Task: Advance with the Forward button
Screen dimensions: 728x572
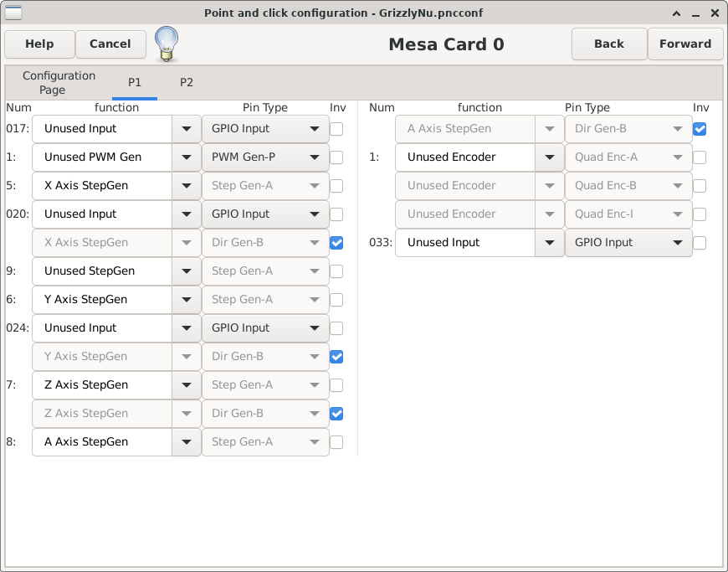Action: pos(685,44)
